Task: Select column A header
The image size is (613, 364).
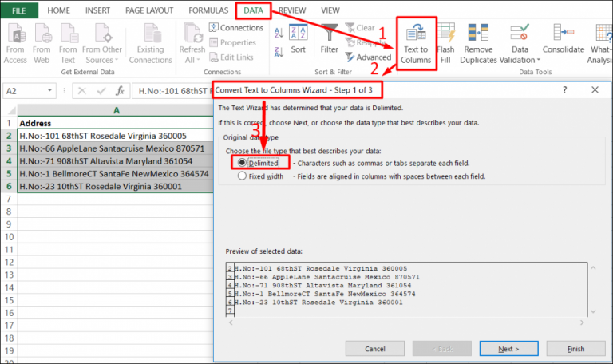Action: [x=116, y=110]
